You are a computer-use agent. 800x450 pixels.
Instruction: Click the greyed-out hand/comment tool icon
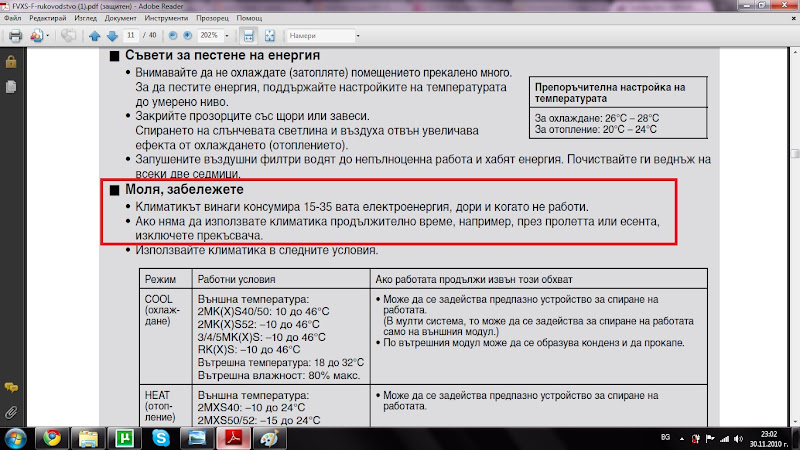click(68, 36)
